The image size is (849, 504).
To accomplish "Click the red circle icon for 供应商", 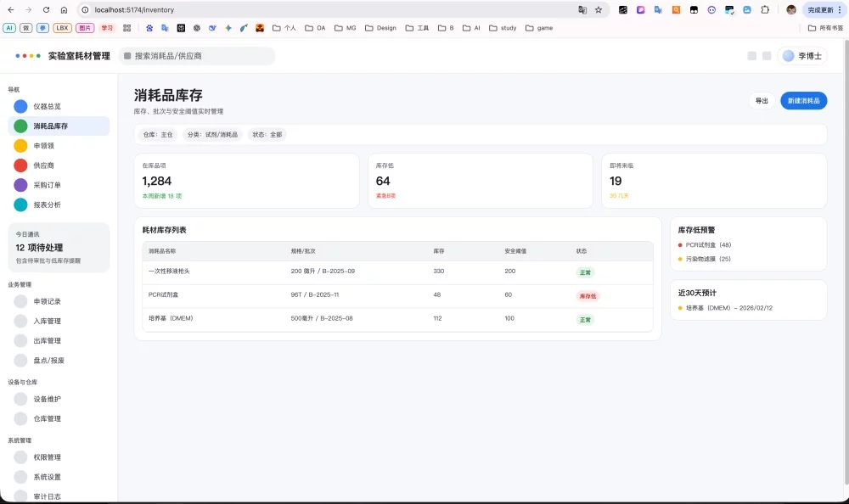I will [20, 165].
